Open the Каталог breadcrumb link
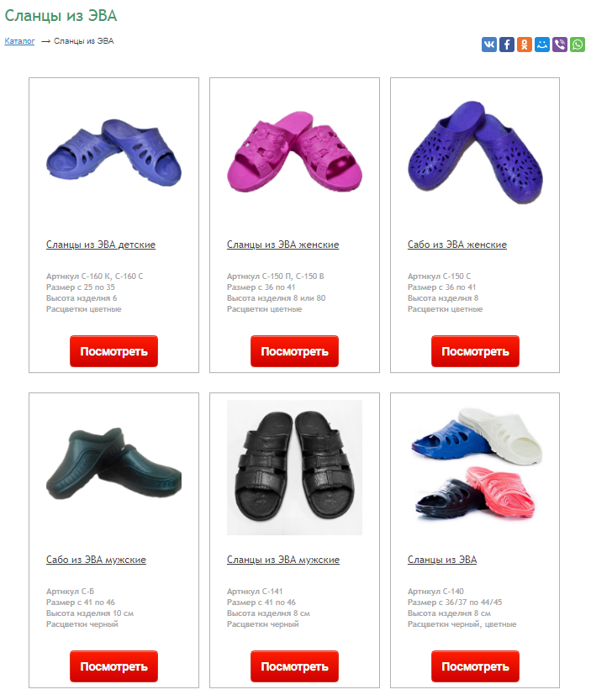Image resolution: width=591 pixels, height=700 pixels. pyautogui.click(x=19, y=41)
